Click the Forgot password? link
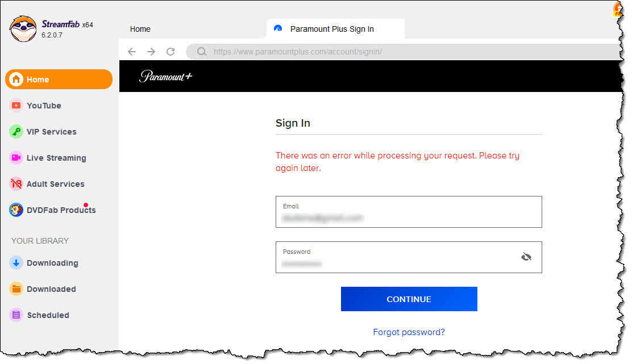 409,332
